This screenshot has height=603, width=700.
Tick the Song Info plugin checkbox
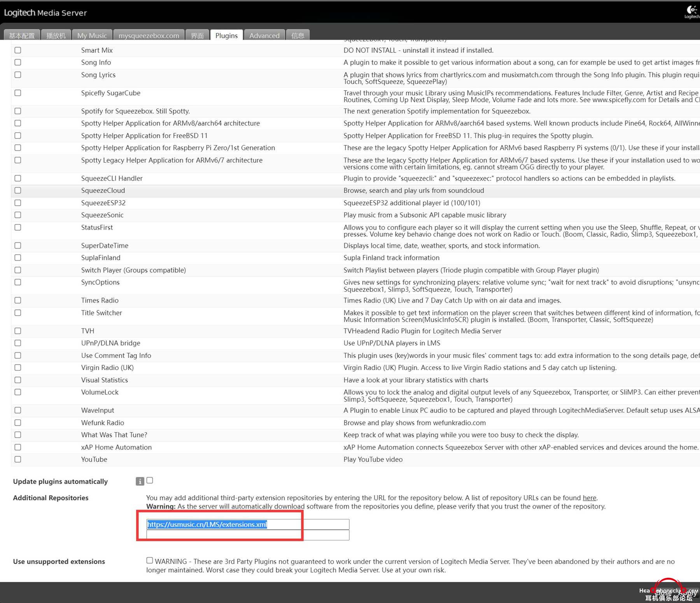pos(18,62)
